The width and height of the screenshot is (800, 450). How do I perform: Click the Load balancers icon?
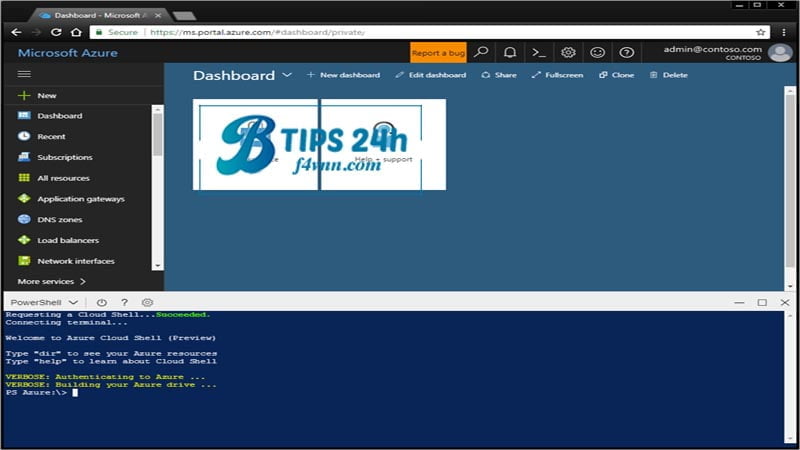24,240
